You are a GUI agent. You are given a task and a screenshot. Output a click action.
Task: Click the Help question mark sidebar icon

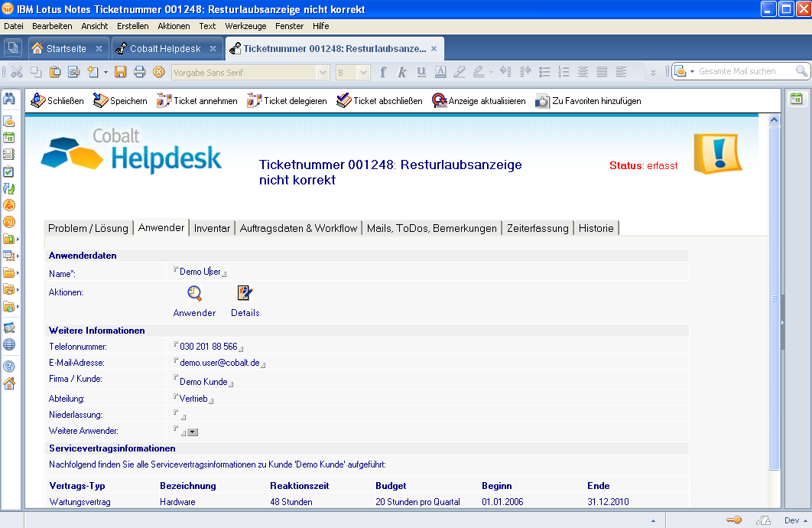click(x=9, y=367)
